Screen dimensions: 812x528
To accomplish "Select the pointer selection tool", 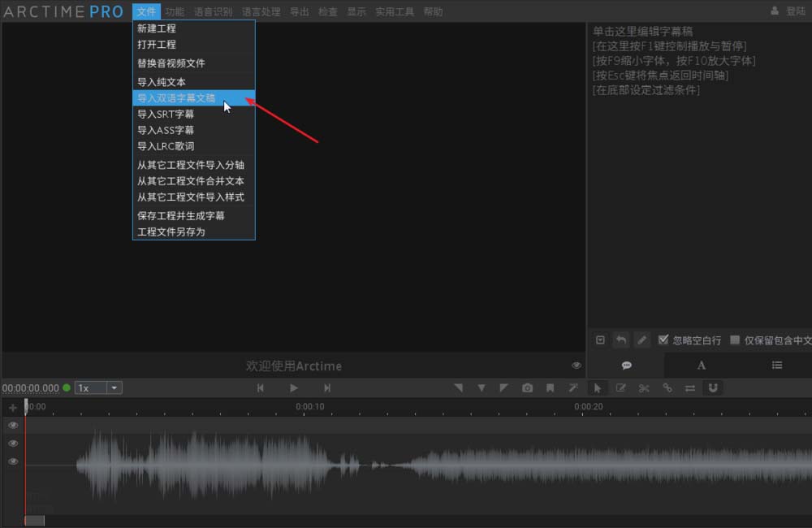I will tap(598, 388).
